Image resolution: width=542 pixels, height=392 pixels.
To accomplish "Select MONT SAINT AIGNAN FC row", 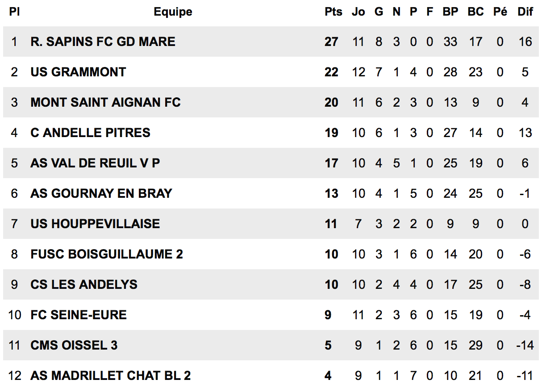I will click(x=271, y=102).
